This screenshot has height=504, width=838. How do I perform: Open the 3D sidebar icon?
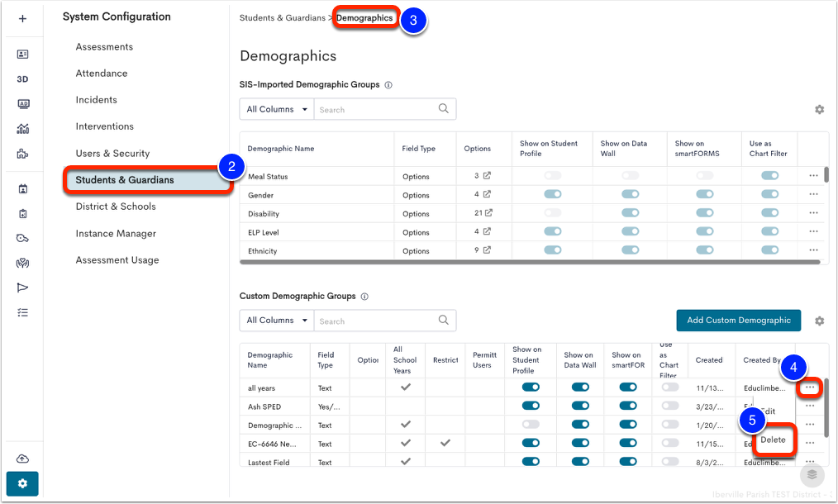click(22, 79)
